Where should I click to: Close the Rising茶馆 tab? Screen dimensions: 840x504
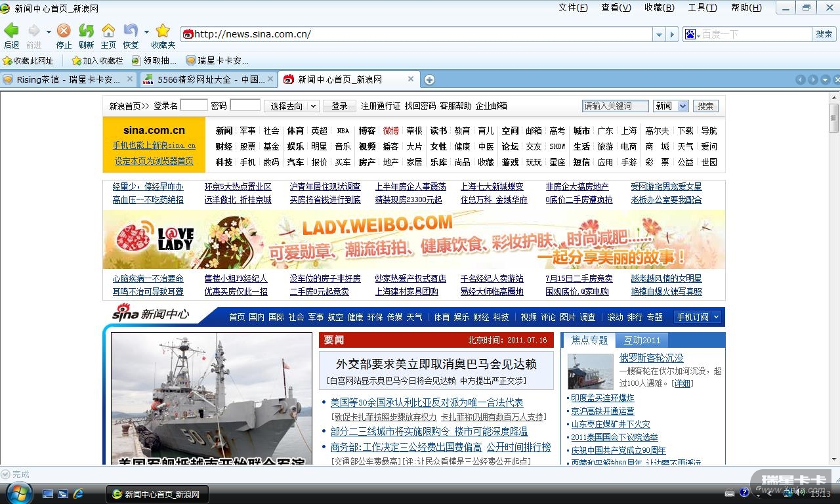(x=130, y=79)
